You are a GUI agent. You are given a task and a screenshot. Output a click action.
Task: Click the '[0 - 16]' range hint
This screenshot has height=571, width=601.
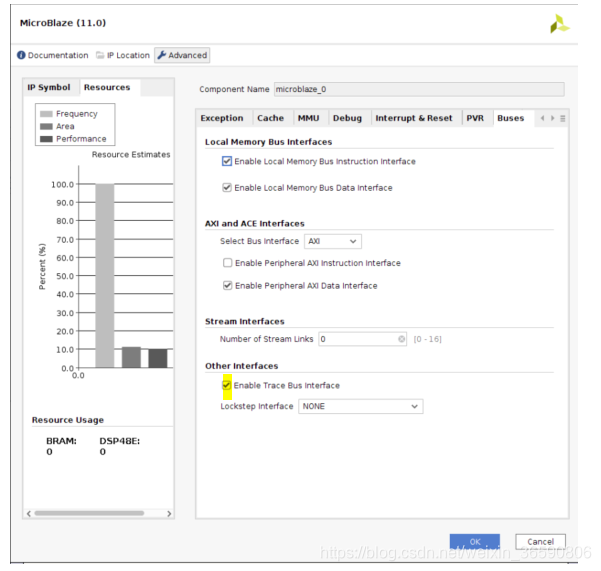click(x=428, y=339)
